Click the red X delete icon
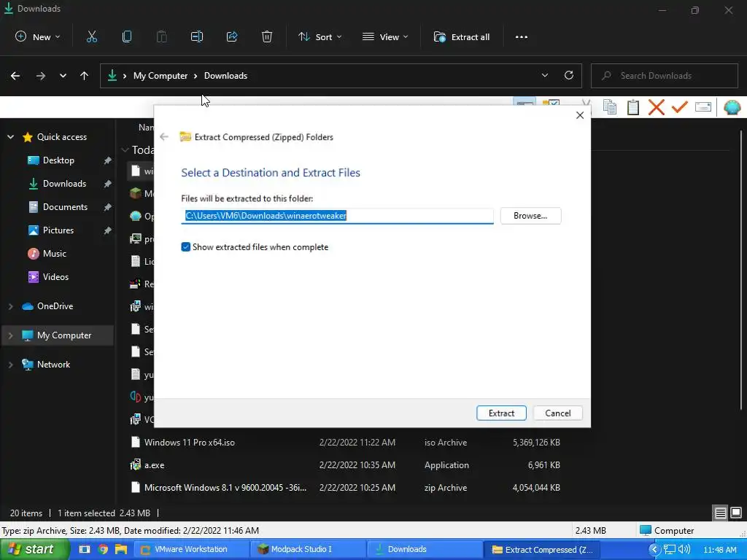747x560 pixels. [657, 107]
